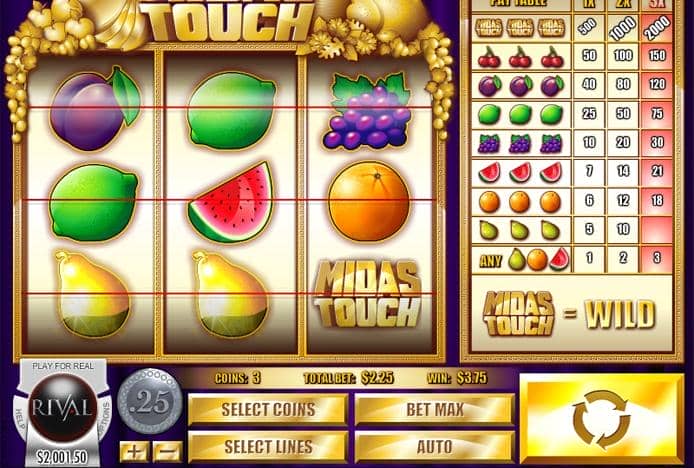This screenshot has width=694, height=468.
Task: Decrease coin value with the minus button
Action: (168, 452)
